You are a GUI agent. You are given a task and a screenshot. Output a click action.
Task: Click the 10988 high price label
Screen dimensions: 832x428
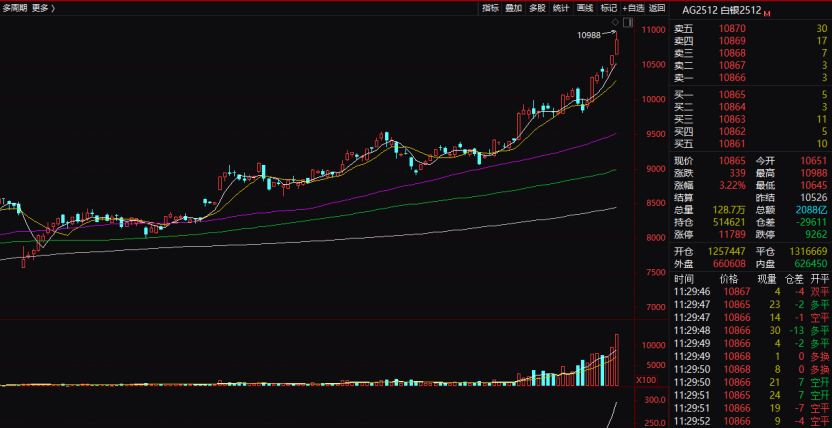[588, 36]
